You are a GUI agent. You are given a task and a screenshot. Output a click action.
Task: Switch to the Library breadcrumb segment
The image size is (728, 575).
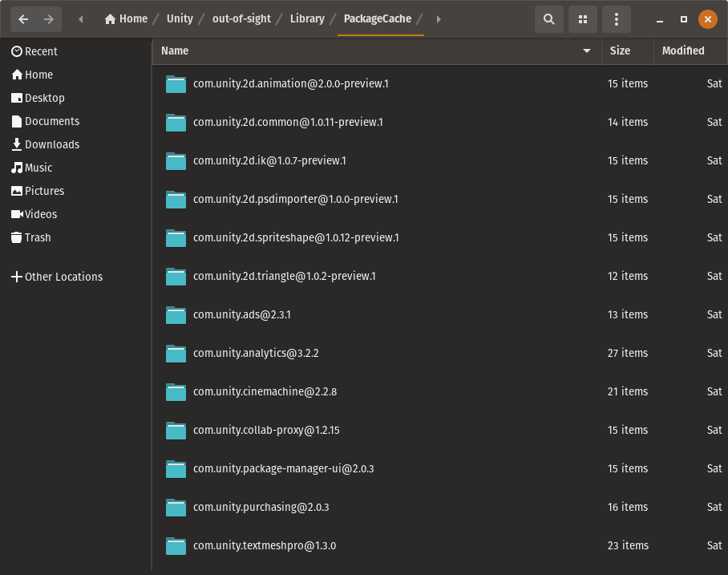[307, 18]
